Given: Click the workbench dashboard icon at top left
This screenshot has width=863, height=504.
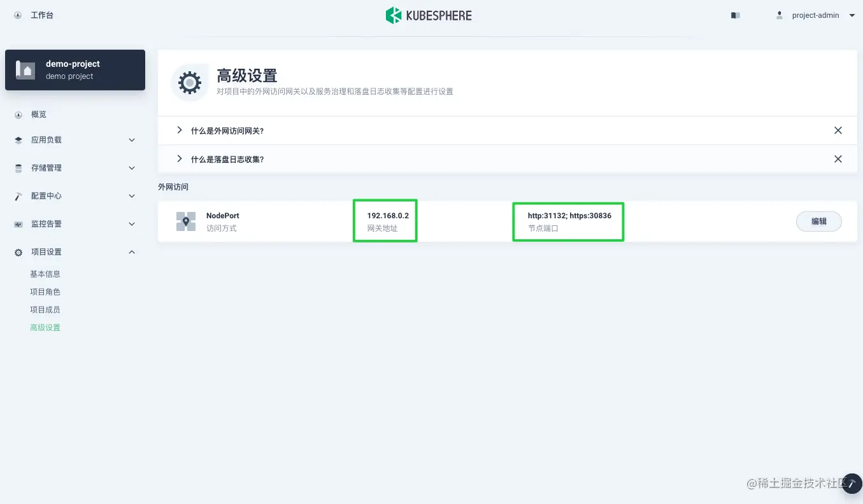Looking at the screenshot, I should [18, 15].
